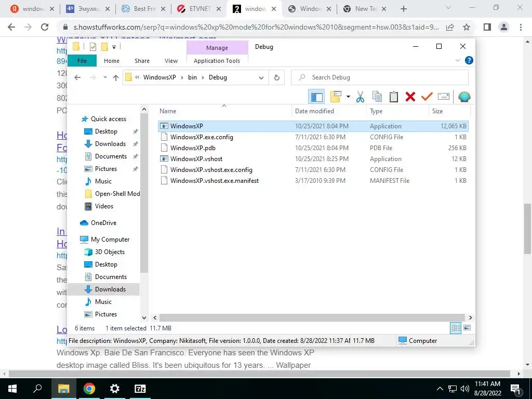Open pinned Documents under Quick access

pyautogui.click(x=111, y=156)
